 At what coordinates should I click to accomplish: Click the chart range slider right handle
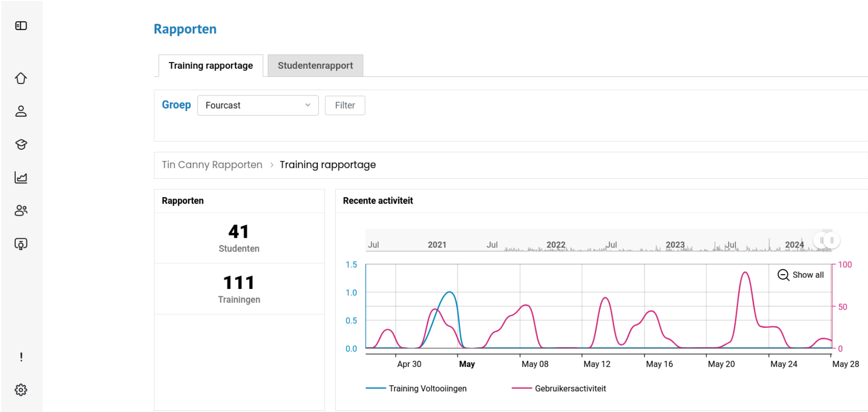point(832,241)
